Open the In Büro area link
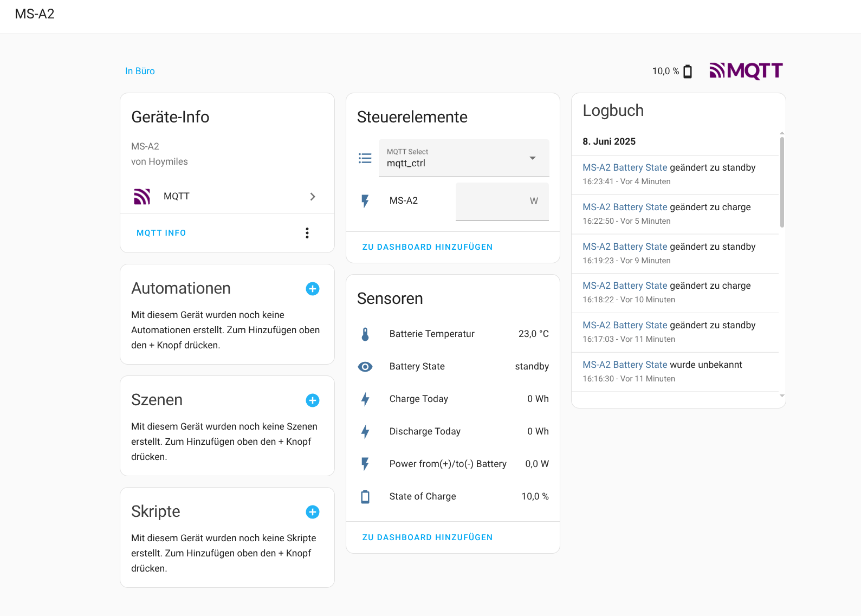 (x=140, y=71)
